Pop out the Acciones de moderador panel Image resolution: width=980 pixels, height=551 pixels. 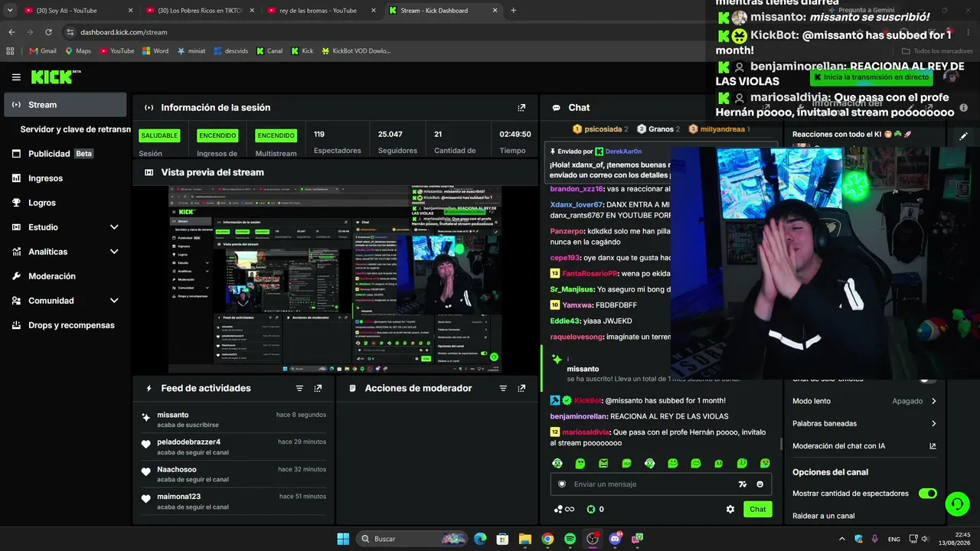click(521, 389)
